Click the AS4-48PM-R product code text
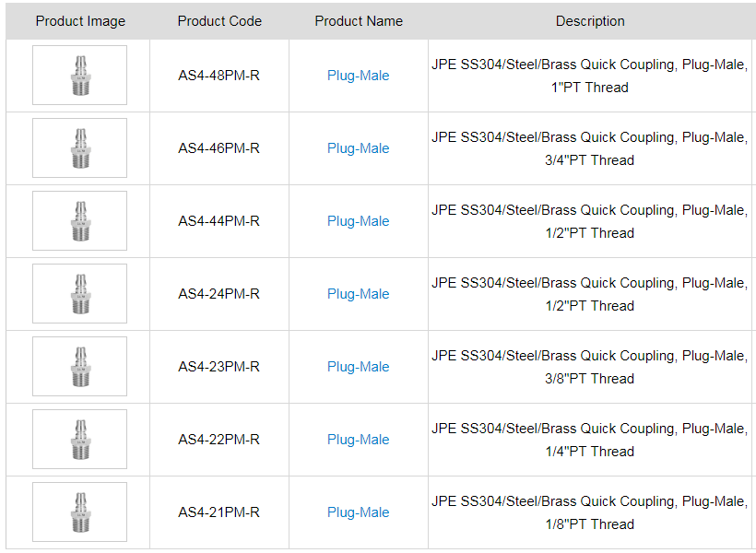The height and width of the screenshot is (553, 756). [219, 76]
